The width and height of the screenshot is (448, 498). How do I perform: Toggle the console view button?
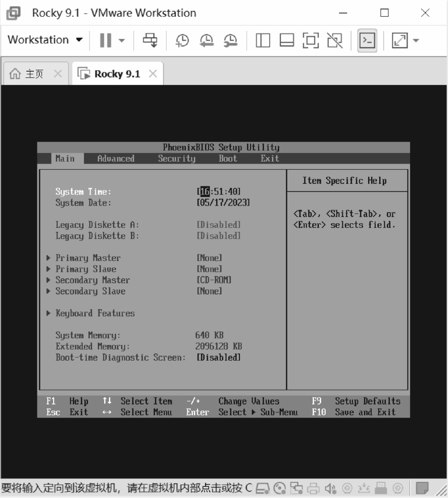point(368,40)
